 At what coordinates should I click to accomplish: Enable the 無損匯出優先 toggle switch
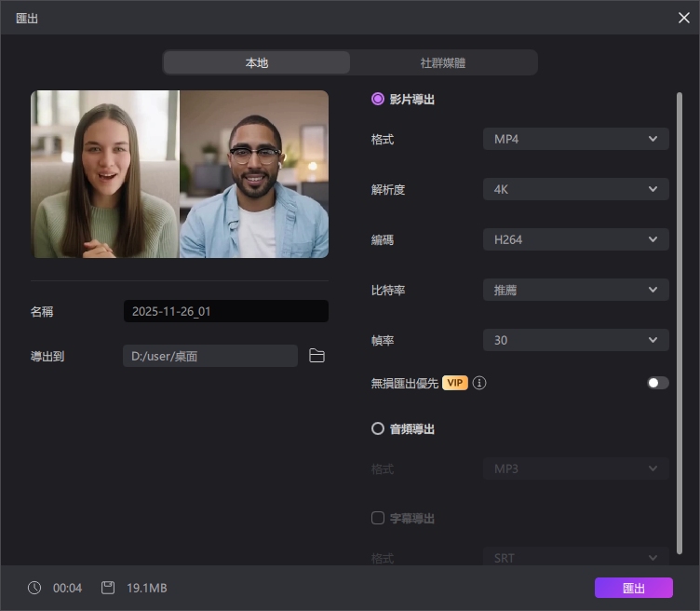657,383
